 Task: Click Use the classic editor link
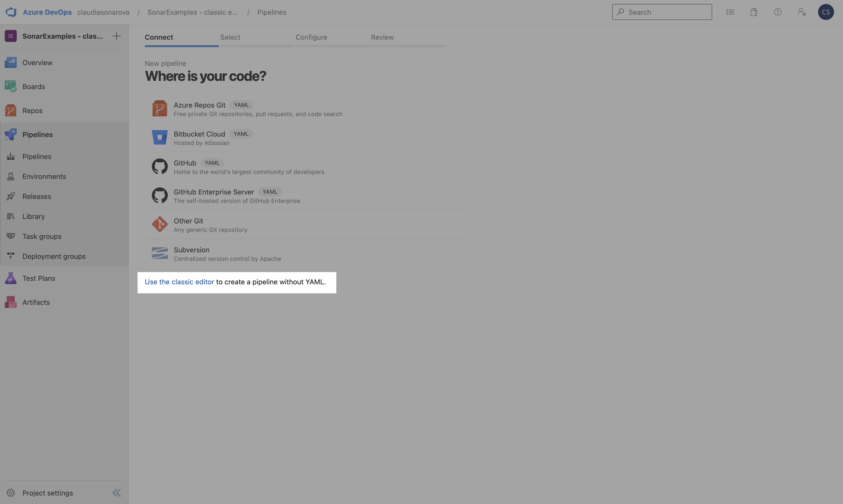click(x=179, y=282)
